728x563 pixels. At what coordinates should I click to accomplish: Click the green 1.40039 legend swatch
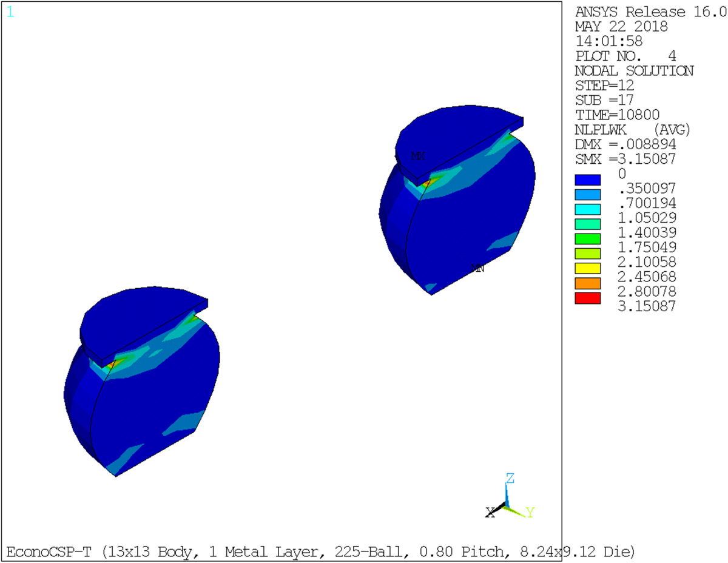tap(588, 239)
